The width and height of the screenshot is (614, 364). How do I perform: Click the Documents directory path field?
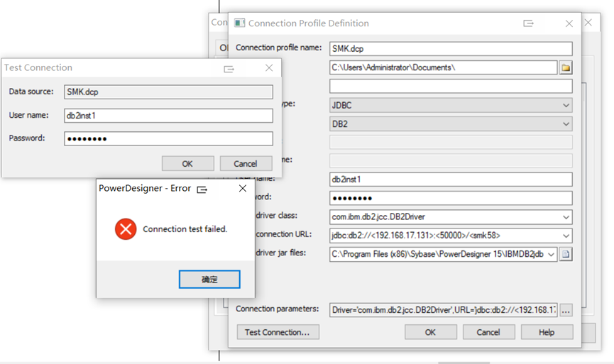point(443,67)
